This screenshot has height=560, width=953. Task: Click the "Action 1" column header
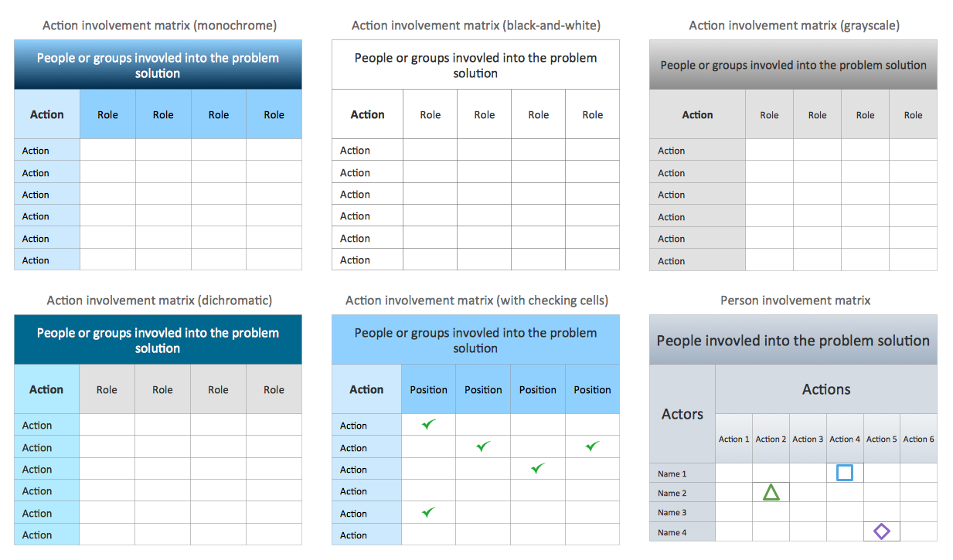coord(734,439)
